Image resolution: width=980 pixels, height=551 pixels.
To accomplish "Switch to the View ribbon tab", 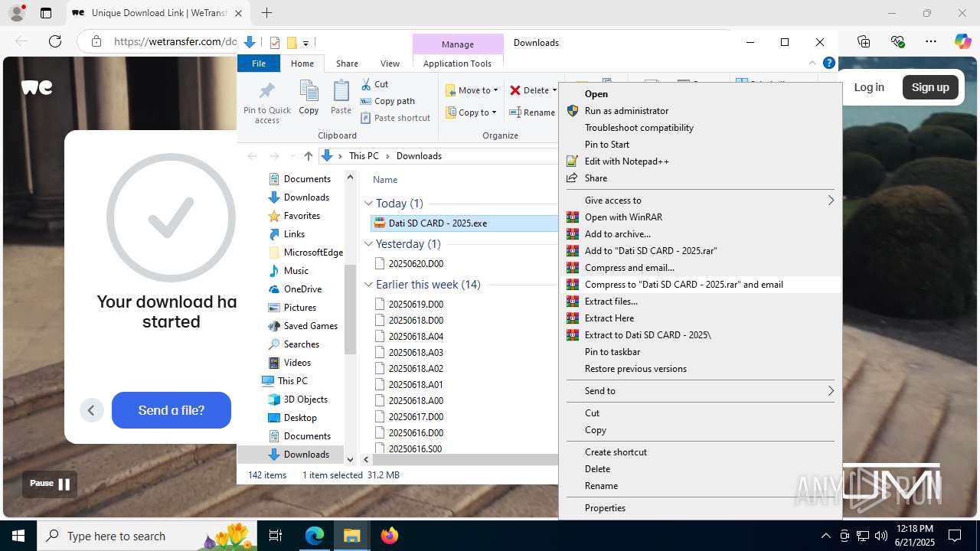I will pyautogui.click(x=390, y=64).
